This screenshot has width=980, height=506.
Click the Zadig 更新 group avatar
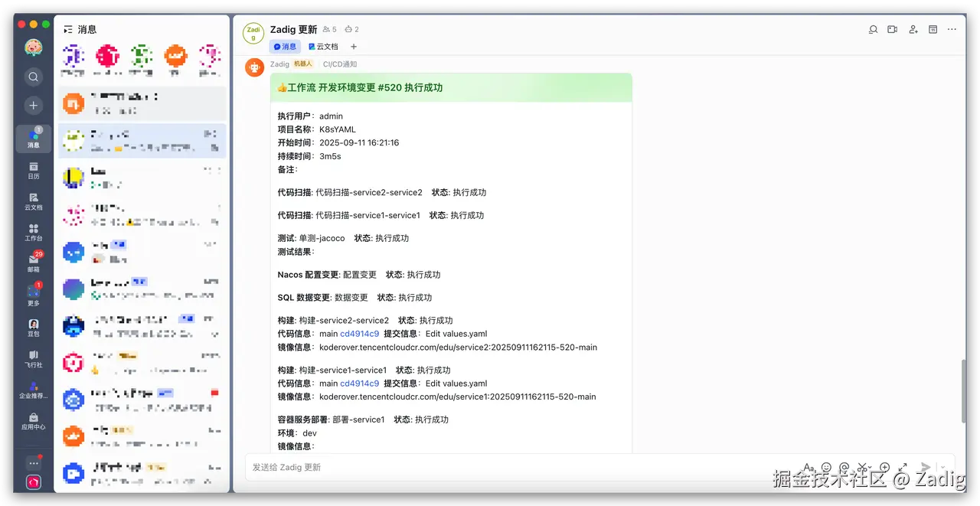[253, 34]
